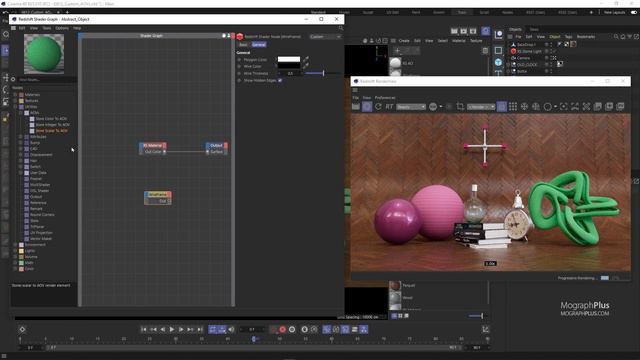Go to the start of the timeline
This screenshot has width=640, height=360.
(144, 329)
